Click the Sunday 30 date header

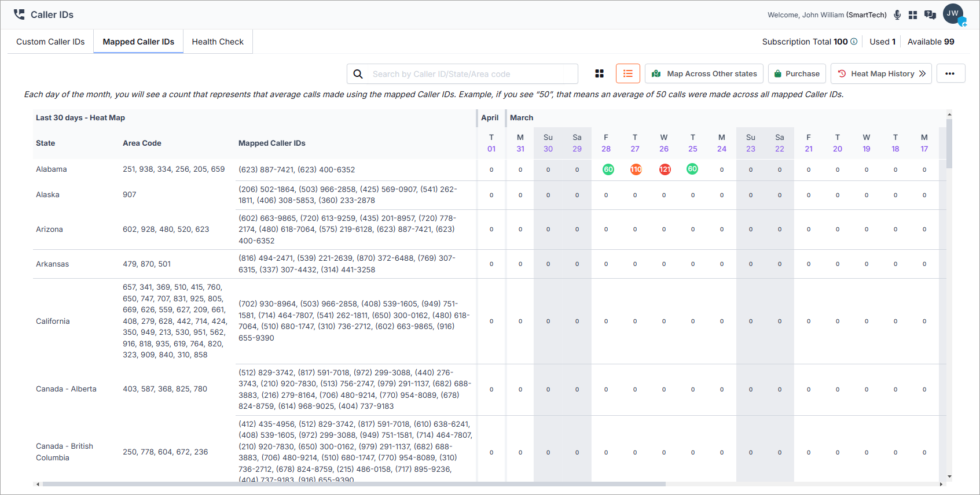pos(548,143)
